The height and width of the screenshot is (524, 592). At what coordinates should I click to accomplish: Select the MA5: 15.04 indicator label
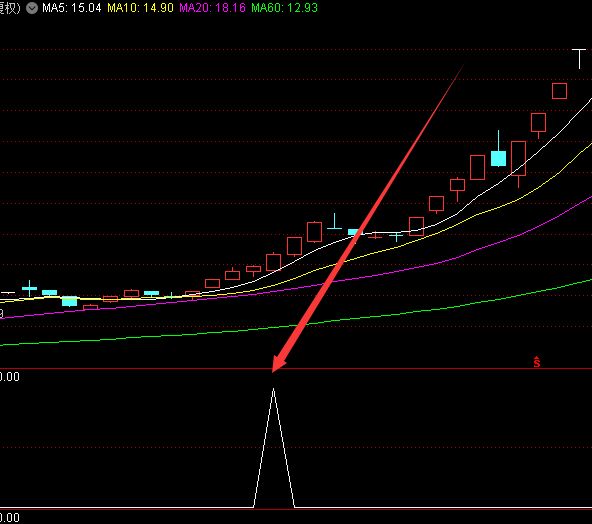72,8
